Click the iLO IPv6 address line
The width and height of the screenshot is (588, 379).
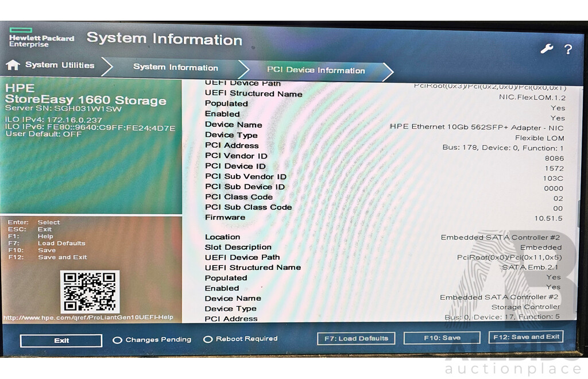[x=90, y=127]
